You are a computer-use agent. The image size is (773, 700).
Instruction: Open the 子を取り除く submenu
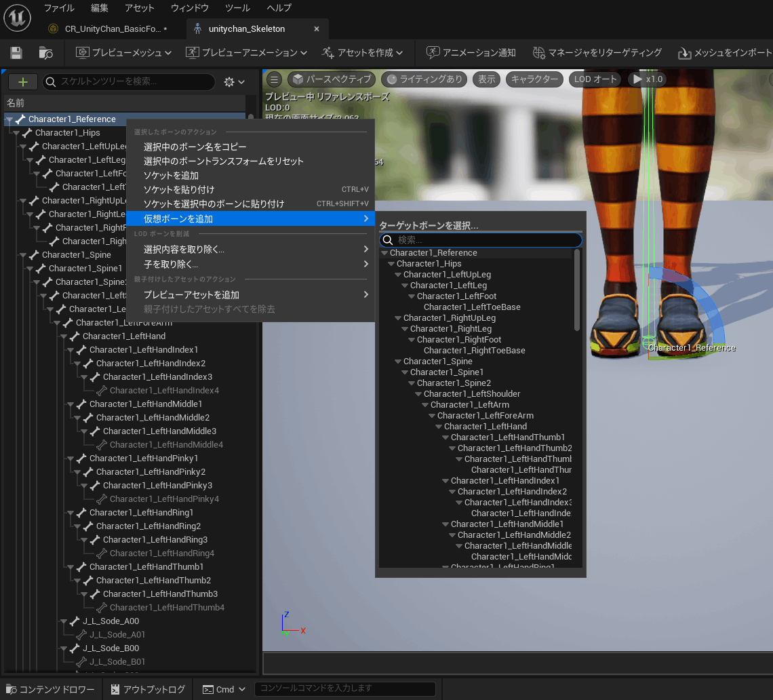coord(250,265)
